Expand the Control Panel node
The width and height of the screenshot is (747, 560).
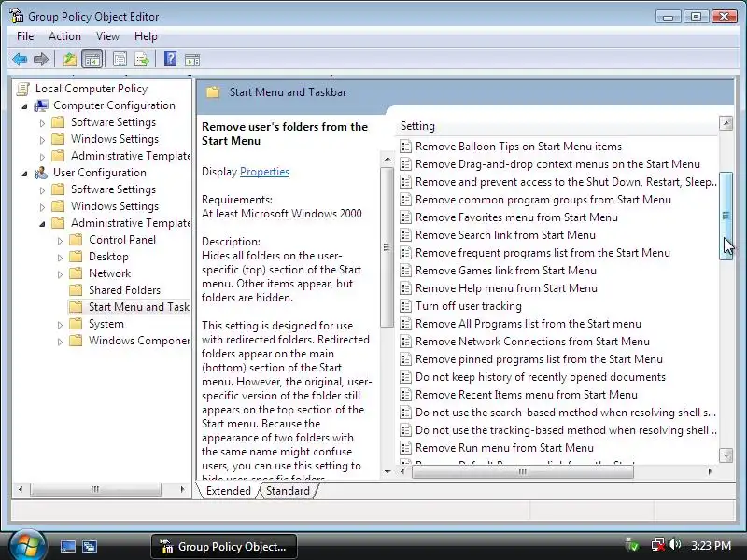[60, 241]
